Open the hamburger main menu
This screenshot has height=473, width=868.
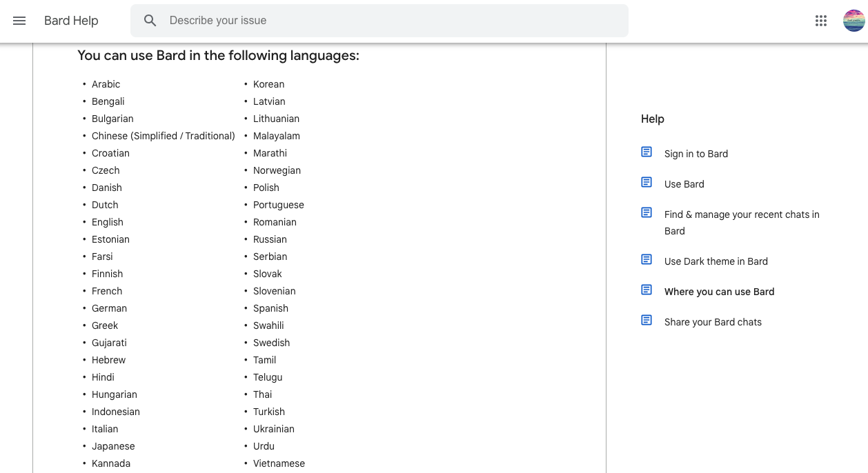[x=19, y=21]
